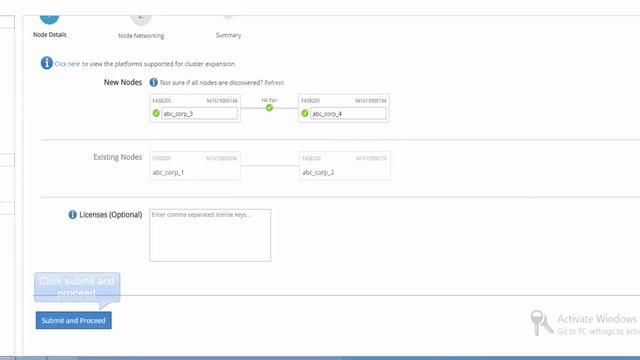Click the HA Pair label text
Viewport: 640px width, 360px height.
tap(269, 100)
